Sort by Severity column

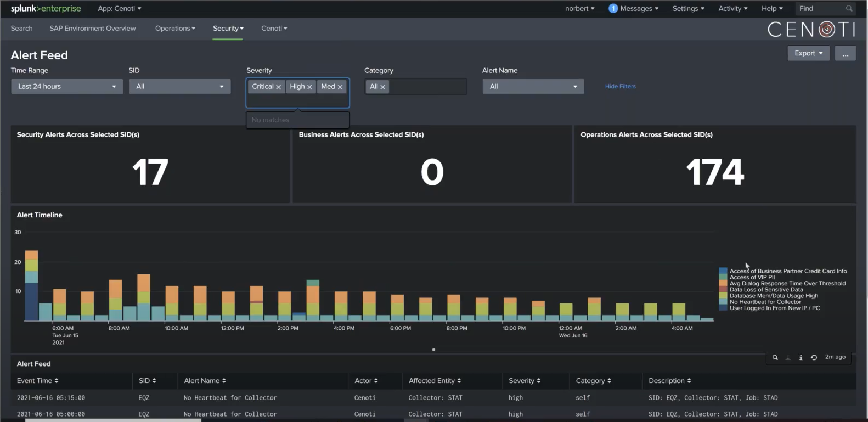click(x=525, y=381)
